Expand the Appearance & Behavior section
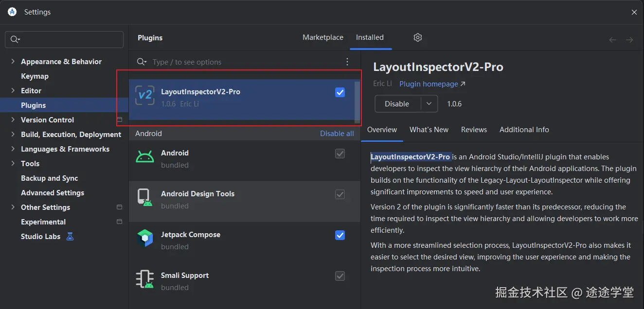Screen dimensions: 644x309 coord(13,62)
